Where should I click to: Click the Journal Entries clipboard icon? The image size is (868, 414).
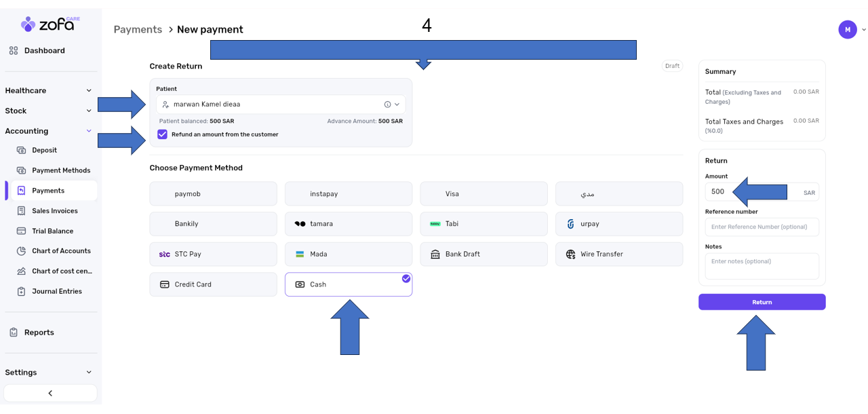(21, 292)
